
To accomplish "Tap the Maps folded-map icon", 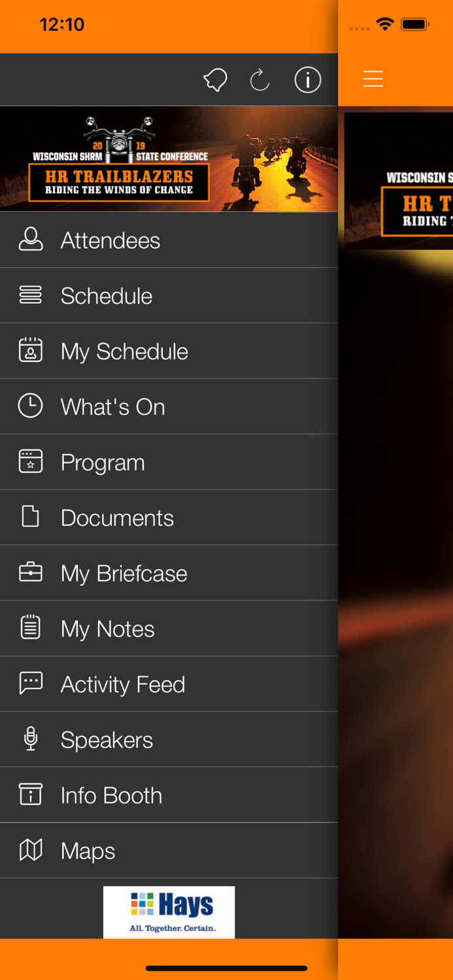I will 31,851.
